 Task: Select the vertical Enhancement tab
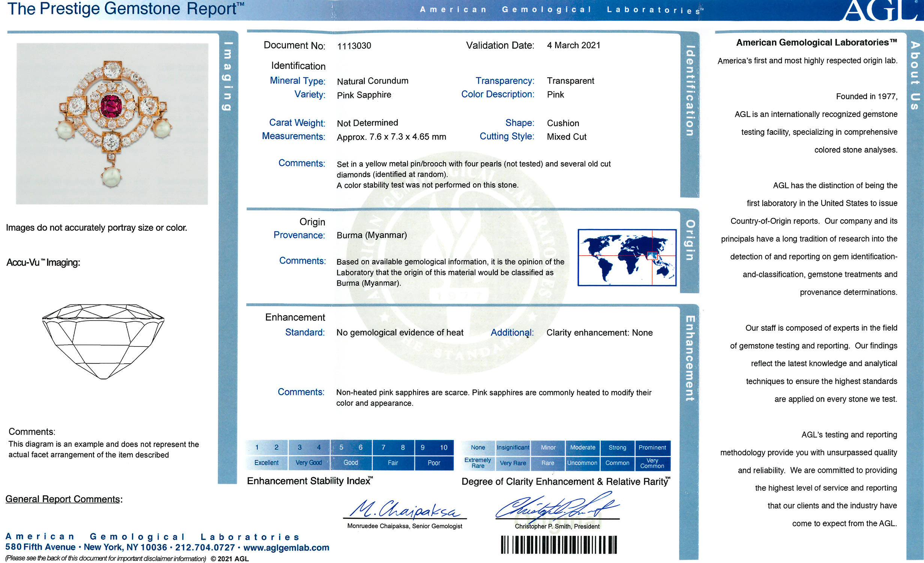(x=690, y=358)
